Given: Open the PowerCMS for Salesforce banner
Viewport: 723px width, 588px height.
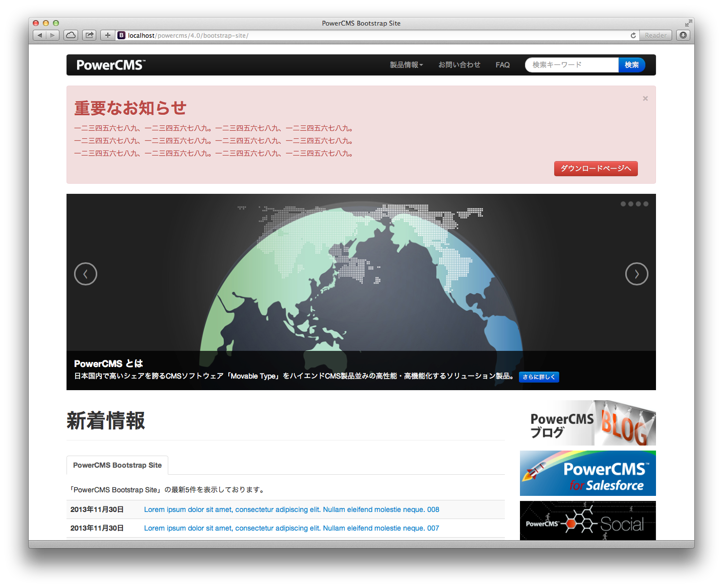Looking at the screenshot, I should pos(588,473).
